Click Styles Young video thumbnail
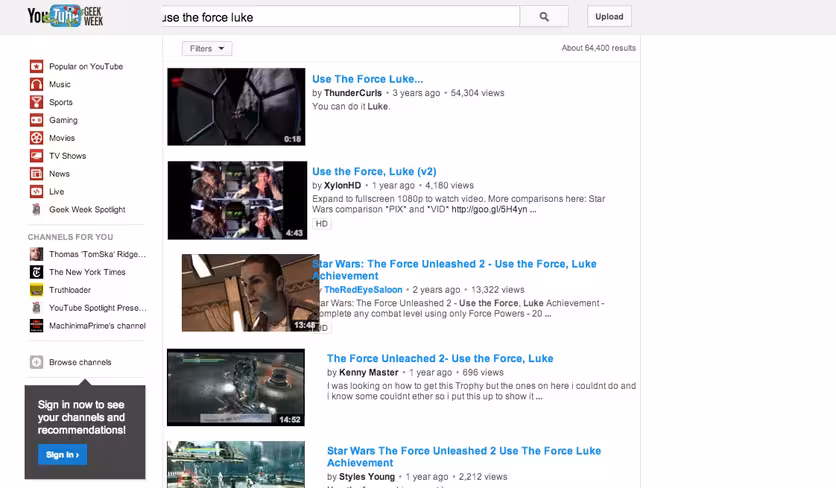Image resolution: width=836 pixels, height=488 pixels. (x=236, y=464)
